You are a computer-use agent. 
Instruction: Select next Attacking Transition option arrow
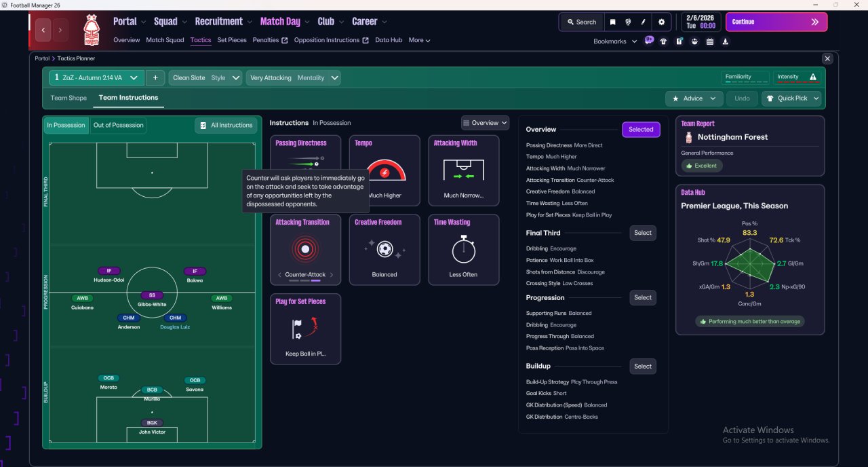[332, 275]
